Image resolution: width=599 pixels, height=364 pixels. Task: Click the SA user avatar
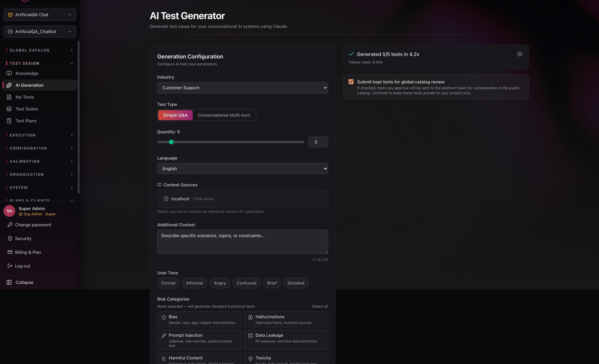point(9,211)
